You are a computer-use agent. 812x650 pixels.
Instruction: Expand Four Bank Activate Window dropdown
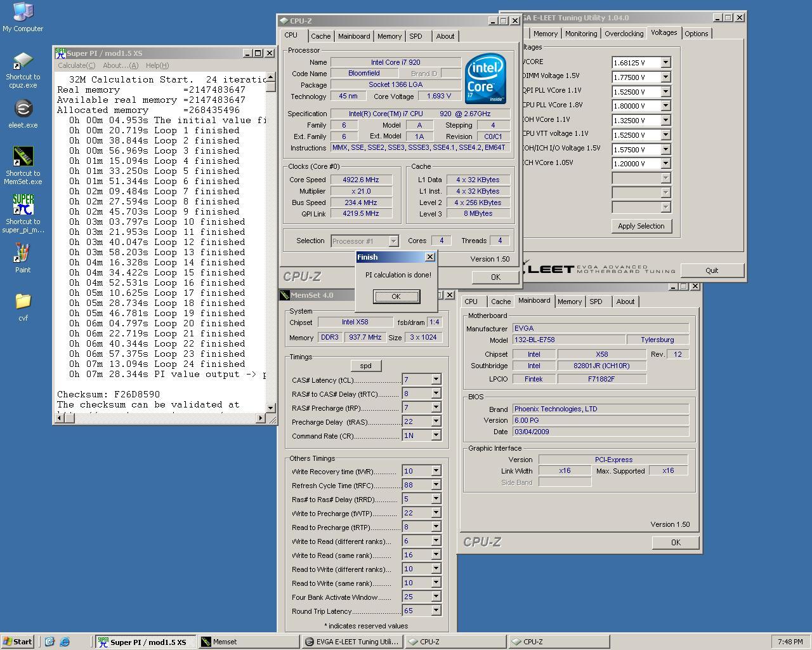(x=436, y=597)
